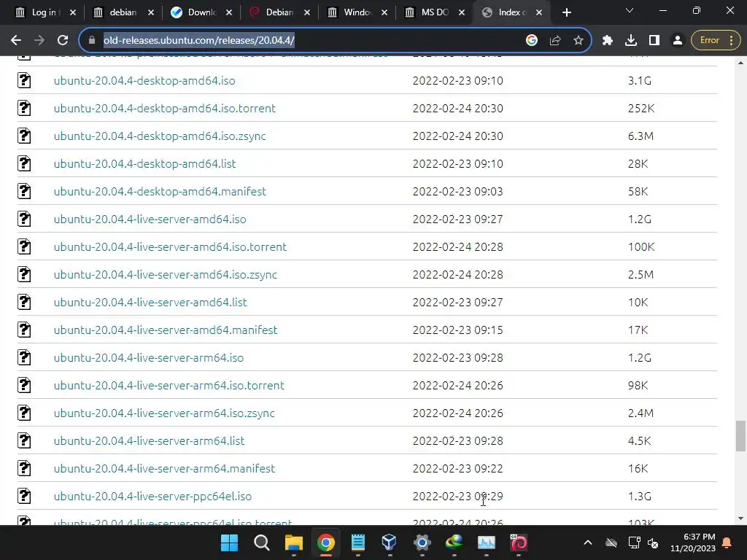Open ubuntu-20.04.4-live-server-amd64.manifest link
The image size is (747, 560).
point(166,330)
